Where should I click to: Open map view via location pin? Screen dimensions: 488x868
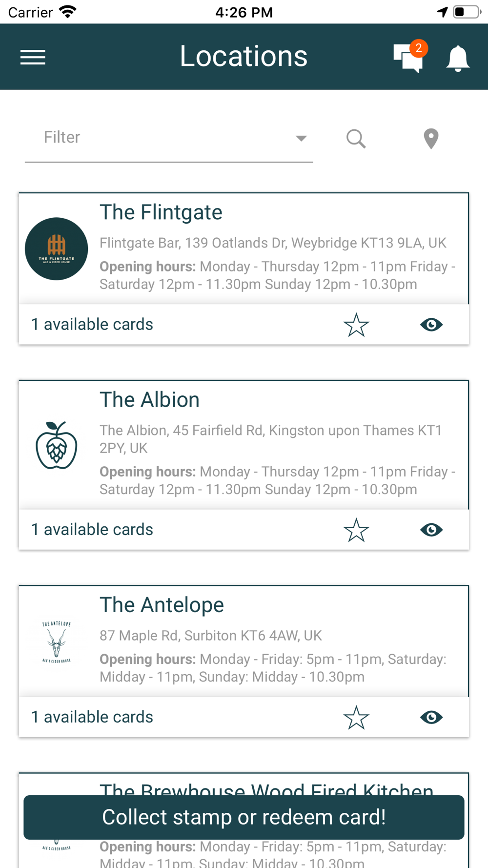tap(431, 139)
